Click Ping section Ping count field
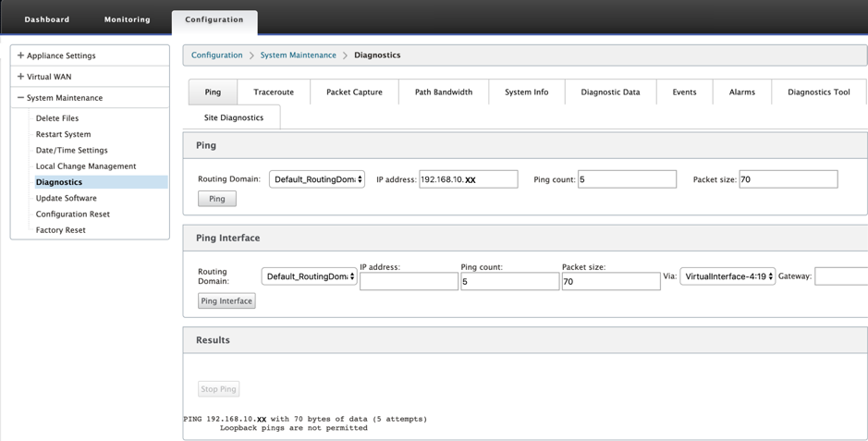This screenshot has width=868, height=441. 627,179
